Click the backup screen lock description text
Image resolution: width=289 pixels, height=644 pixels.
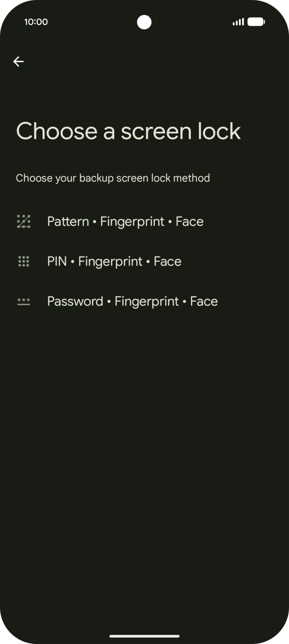pyautogui.click(x=113, y=178)
